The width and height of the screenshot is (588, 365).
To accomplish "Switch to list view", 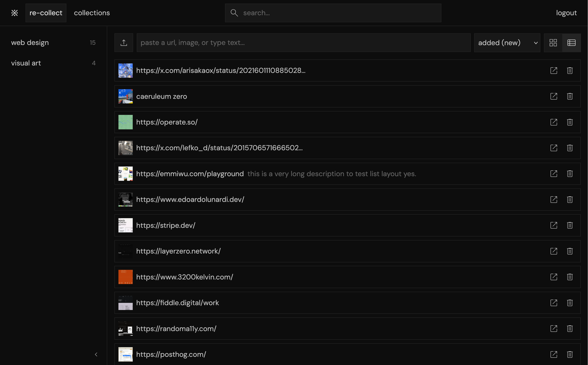I will 571,43.
